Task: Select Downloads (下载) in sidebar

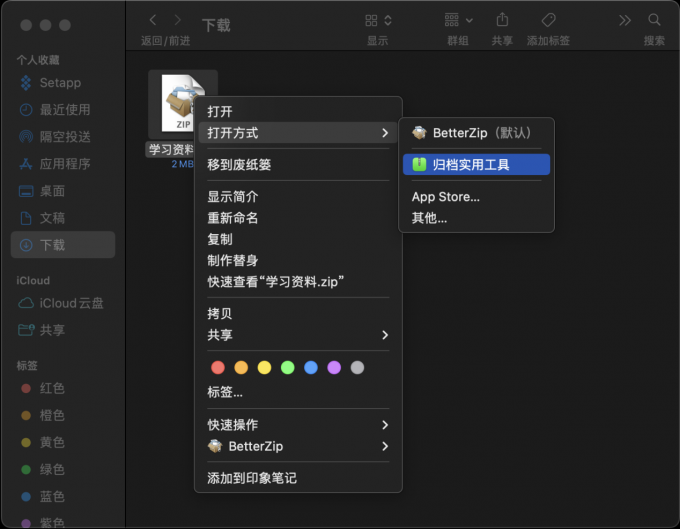Action: [63, 245]
